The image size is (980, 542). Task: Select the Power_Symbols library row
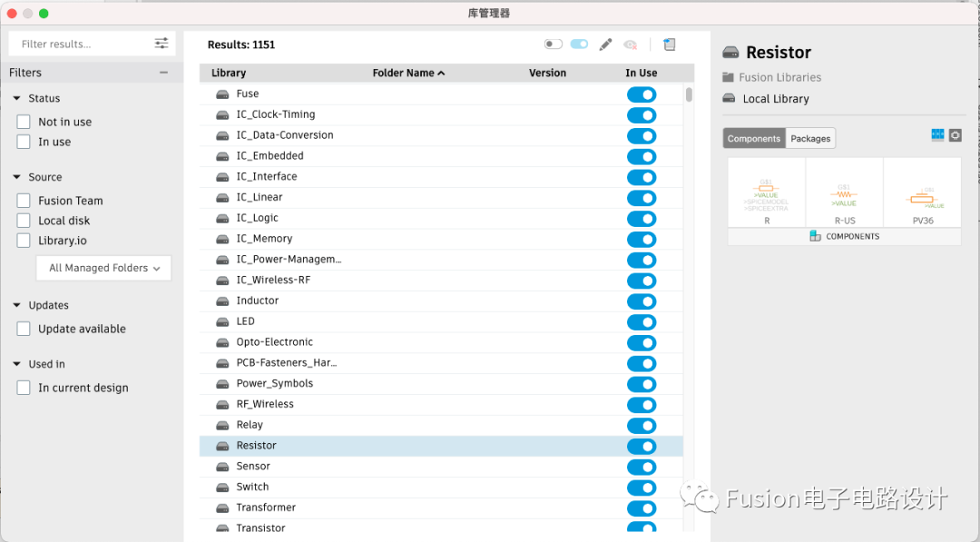tap(441, 384)
